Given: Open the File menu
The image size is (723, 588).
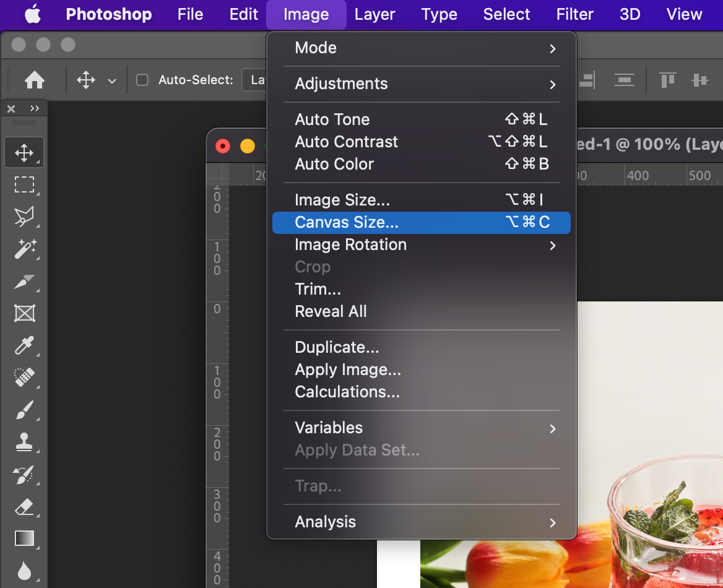Looking at the screenshot, I should pyautogui.click(x=190, y=14).
